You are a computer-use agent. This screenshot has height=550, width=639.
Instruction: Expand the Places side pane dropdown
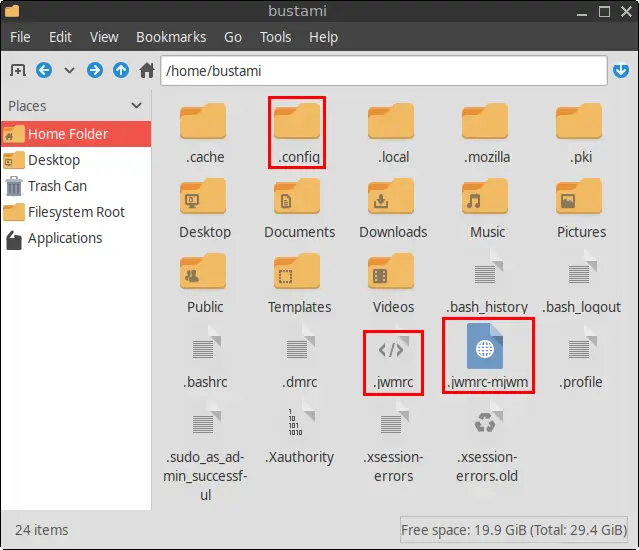(137, 106)
